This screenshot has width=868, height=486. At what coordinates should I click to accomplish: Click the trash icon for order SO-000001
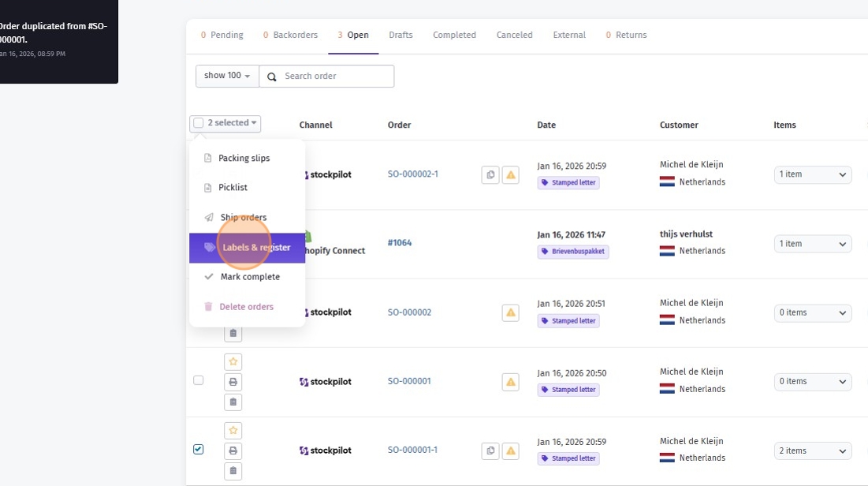pos(233,402)
